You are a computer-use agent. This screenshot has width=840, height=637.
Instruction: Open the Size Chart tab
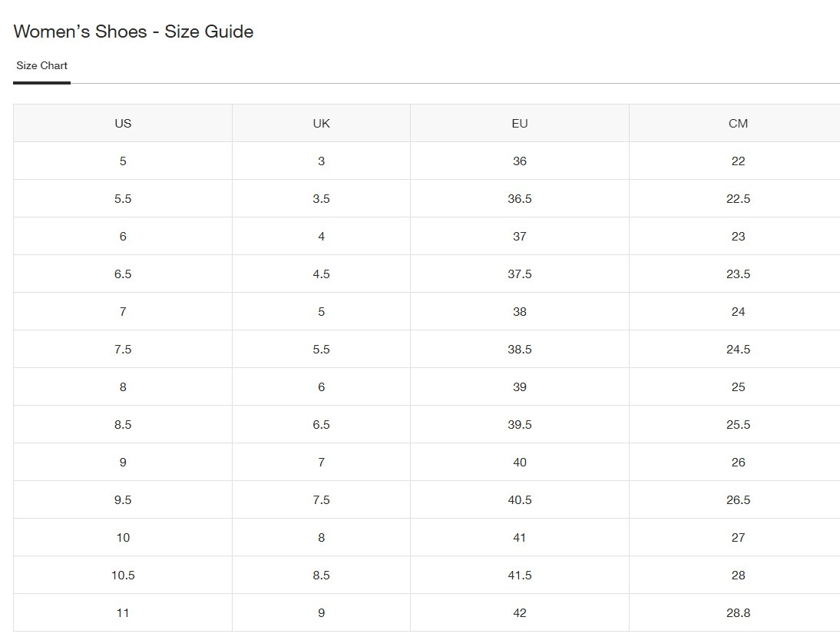[42, 66]
